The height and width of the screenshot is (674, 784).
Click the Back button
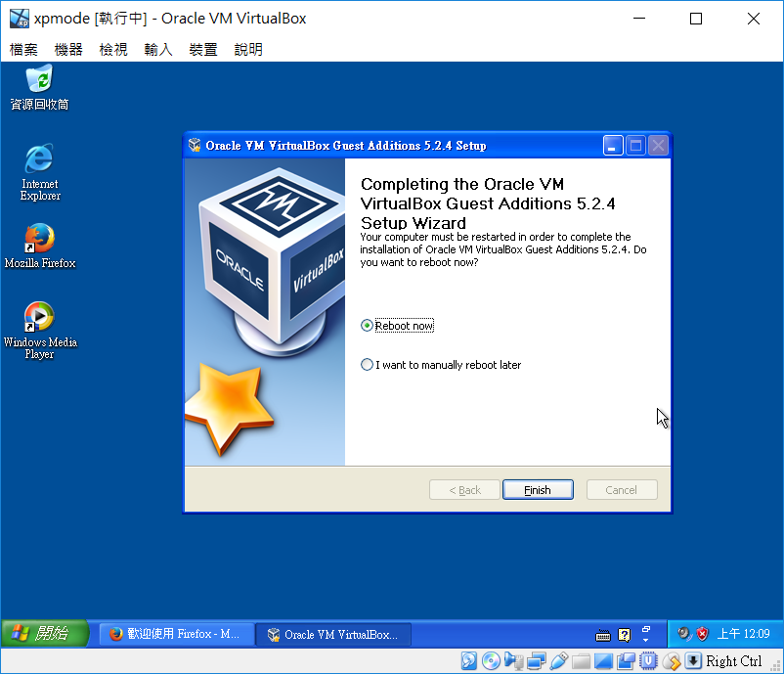click(x=464, y=489)
